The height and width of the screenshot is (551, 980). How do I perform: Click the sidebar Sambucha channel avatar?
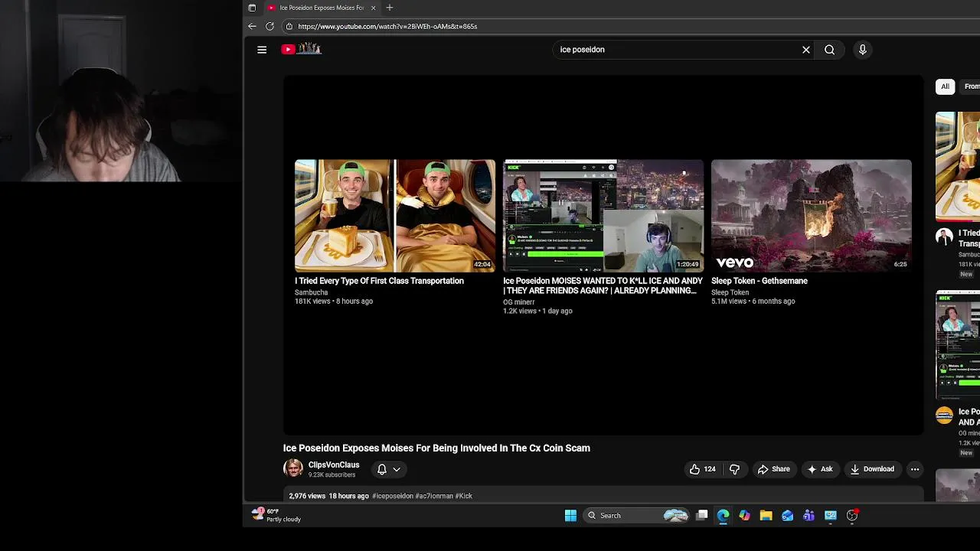tap(944, 236)
